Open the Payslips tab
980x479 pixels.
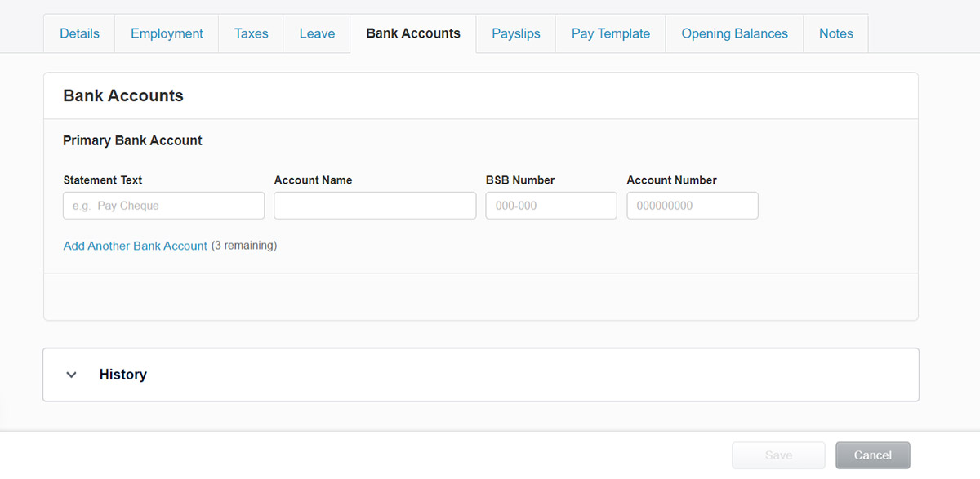(515, 33)
